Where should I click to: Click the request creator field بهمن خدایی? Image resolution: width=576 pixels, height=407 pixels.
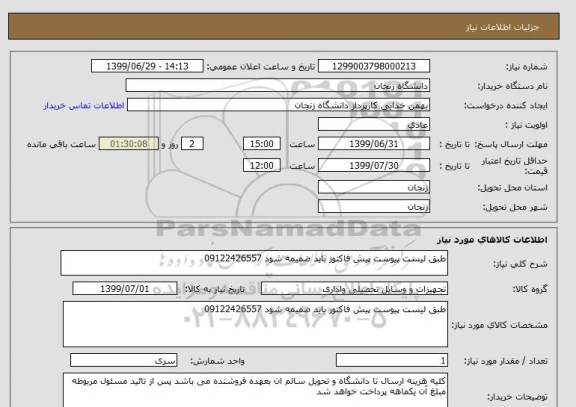click(278, 105)
